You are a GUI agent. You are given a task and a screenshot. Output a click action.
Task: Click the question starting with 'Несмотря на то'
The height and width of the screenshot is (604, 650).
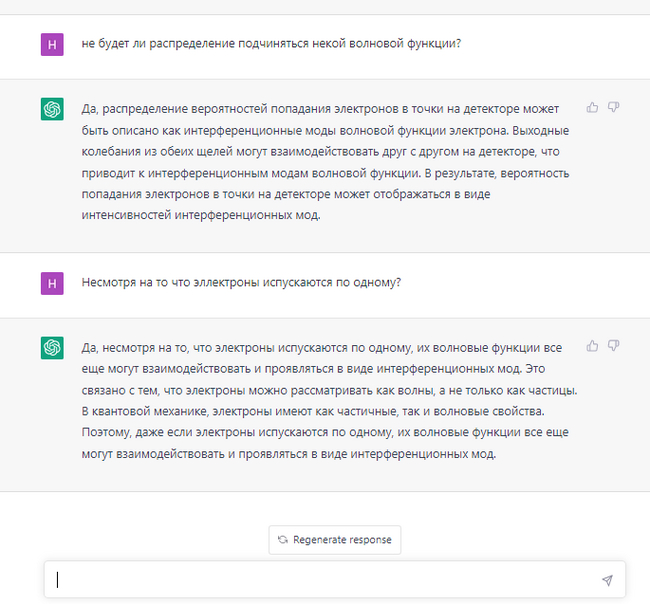pyautogui.click(x=241, y=283)
